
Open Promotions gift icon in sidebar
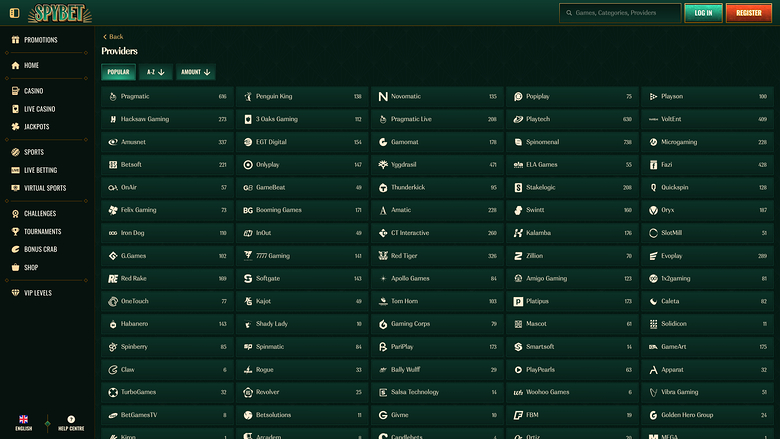[x=15, y=40]
